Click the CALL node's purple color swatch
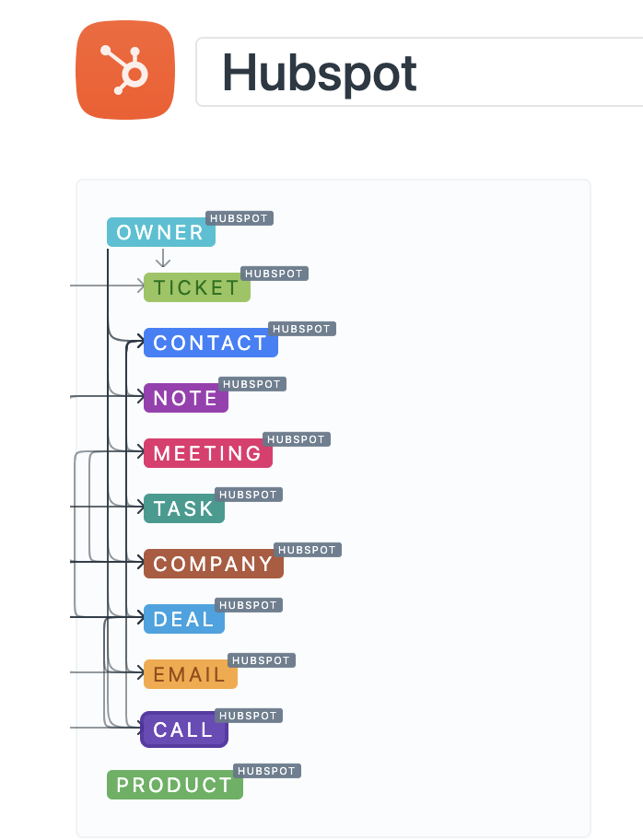This screenshot has width=643, height=840. (x=184, y=729)
